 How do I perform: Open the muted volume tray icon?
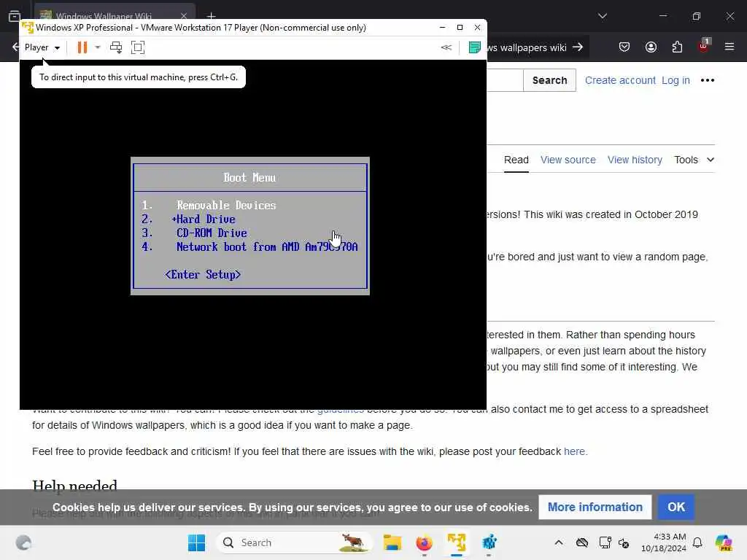point(624,542)
